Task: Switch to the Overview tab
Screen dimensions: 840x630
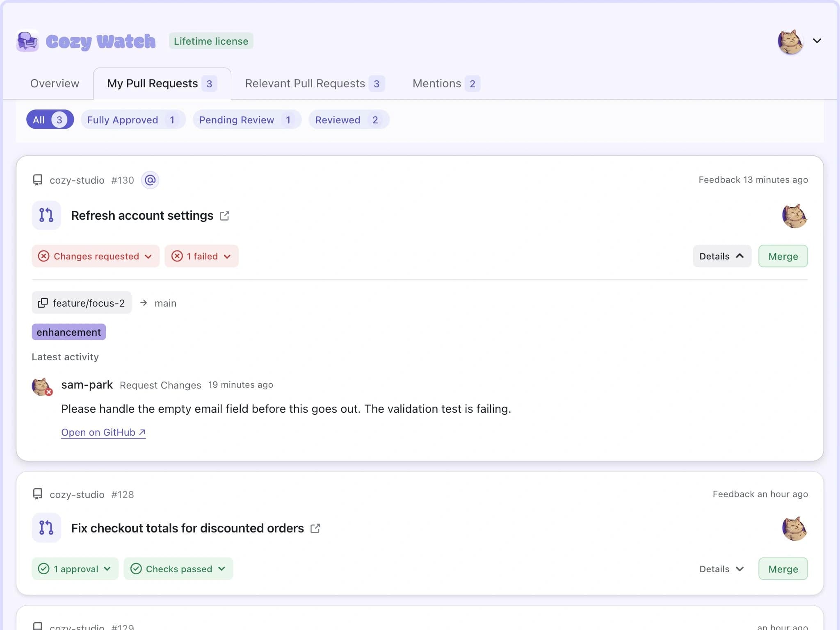Action: 55,84
